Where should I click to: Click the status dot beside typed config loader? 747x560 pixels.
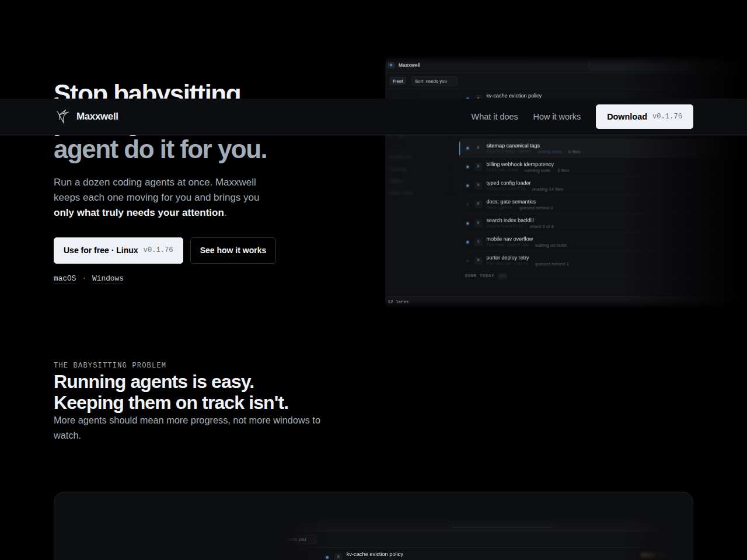[467, 185]
